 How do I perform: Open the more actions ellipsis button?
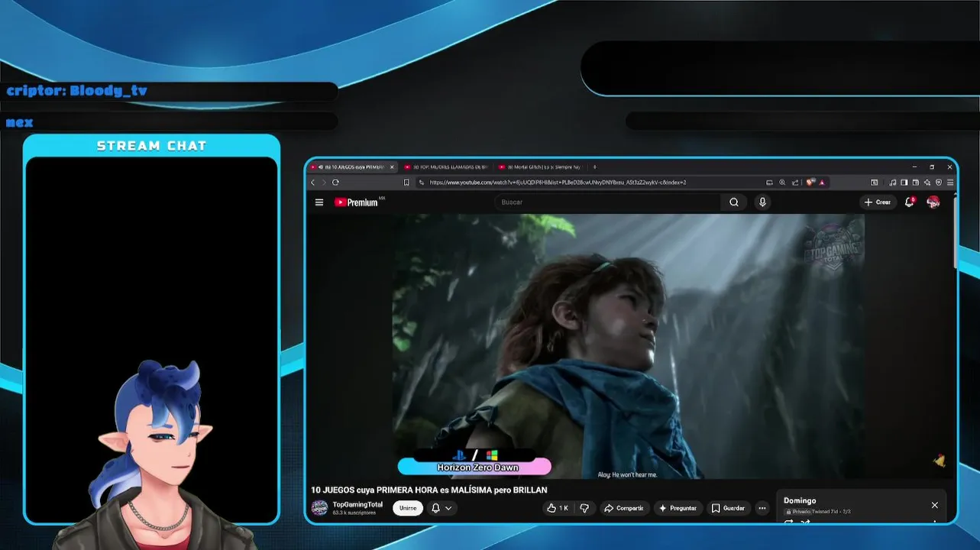(x=762, y=508)
